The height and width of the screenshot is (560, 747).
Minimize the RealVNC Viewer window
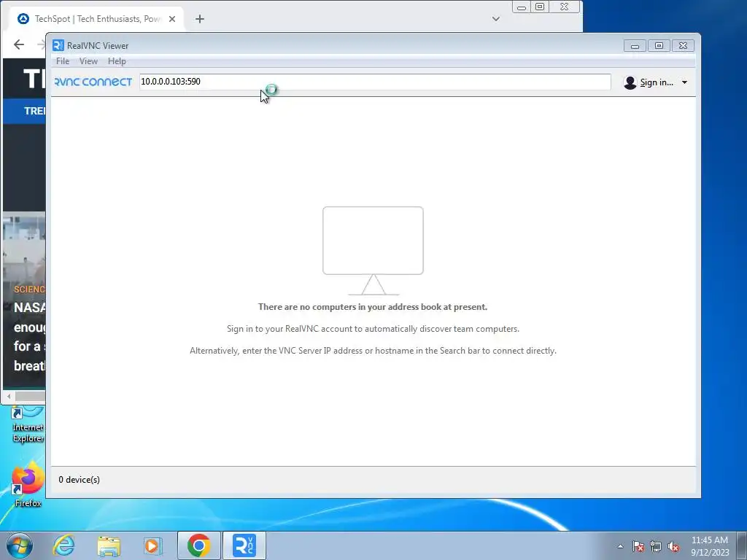coord(635,46)
